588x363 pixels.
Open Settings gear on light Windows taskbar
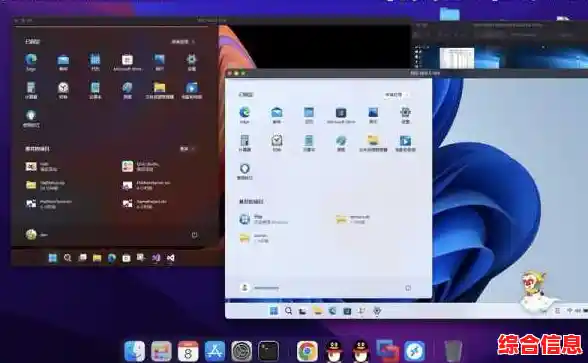(x=377, y=311)
